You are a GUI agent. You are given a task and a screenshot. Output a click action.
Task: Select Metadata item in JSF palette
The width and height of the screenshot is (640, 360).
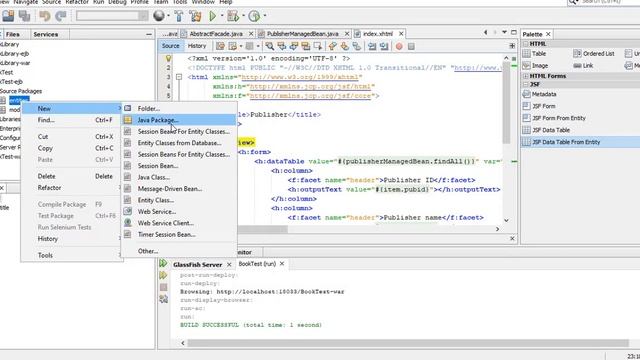click(540, 94)
